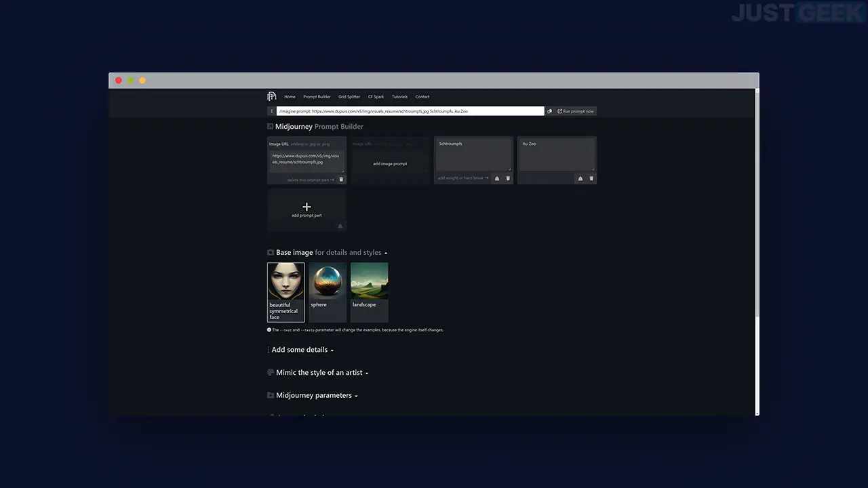The width and height of the screenshot is (868, 488).
Task: Click the red window close button
Action: click(x=119, y=81)
